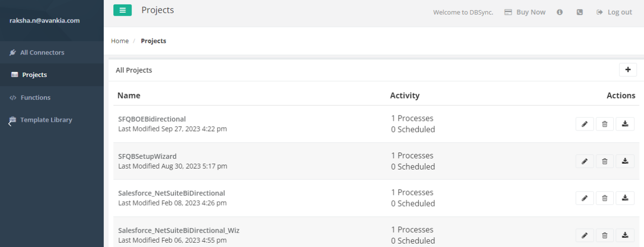
Task: Open the Salesforce_NetSuiteBiDirectional project name
Action: click(171, 193)
